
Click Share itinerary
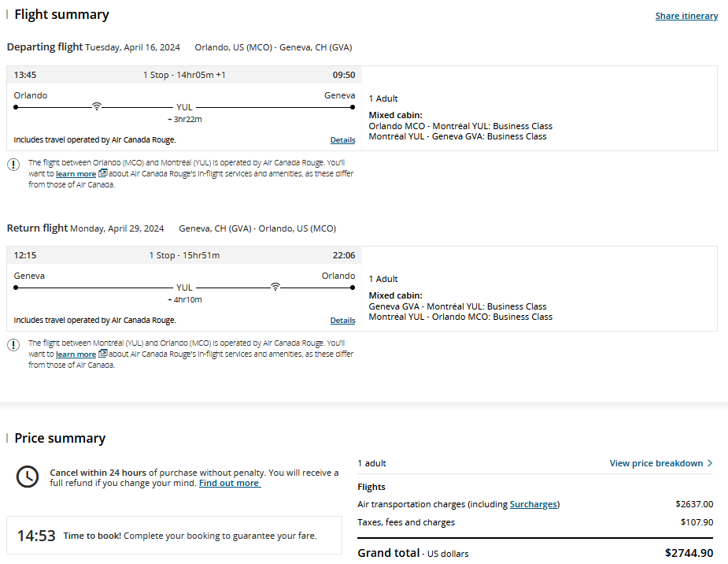pyautogui.click(x=686, y=16)
